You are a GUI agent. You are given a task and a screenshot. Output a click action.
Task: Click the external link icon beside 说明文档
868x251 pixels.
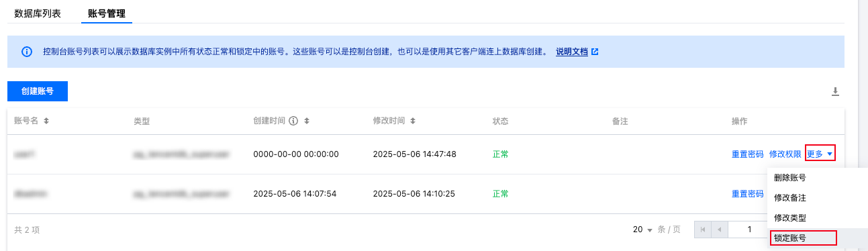click(x=595, y=52)
